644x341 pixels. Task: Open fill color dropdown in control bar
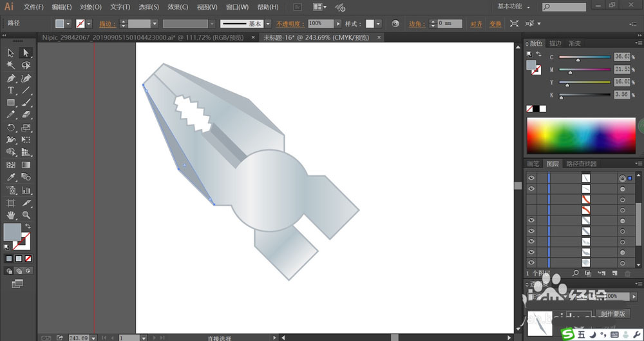(69, 24)
